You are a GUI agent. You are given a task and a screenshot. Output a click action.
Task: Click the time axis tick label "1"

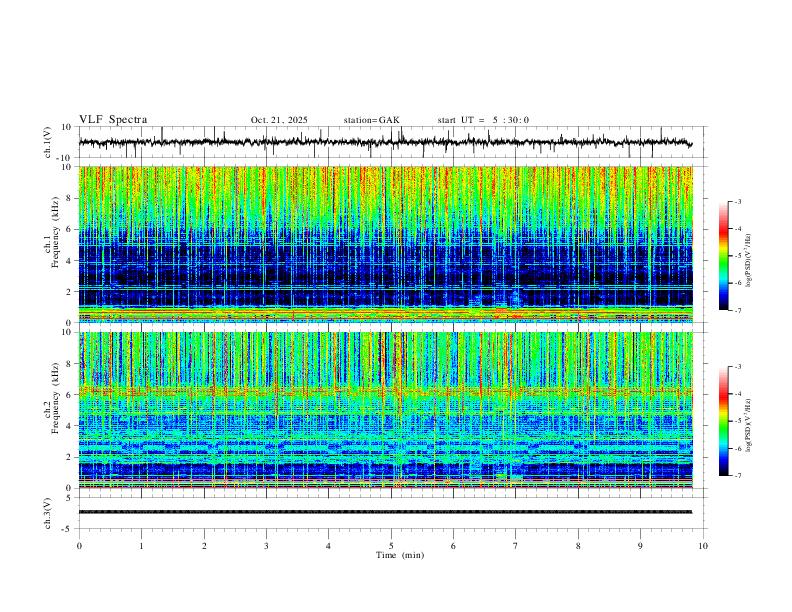(x=141, y=546)
